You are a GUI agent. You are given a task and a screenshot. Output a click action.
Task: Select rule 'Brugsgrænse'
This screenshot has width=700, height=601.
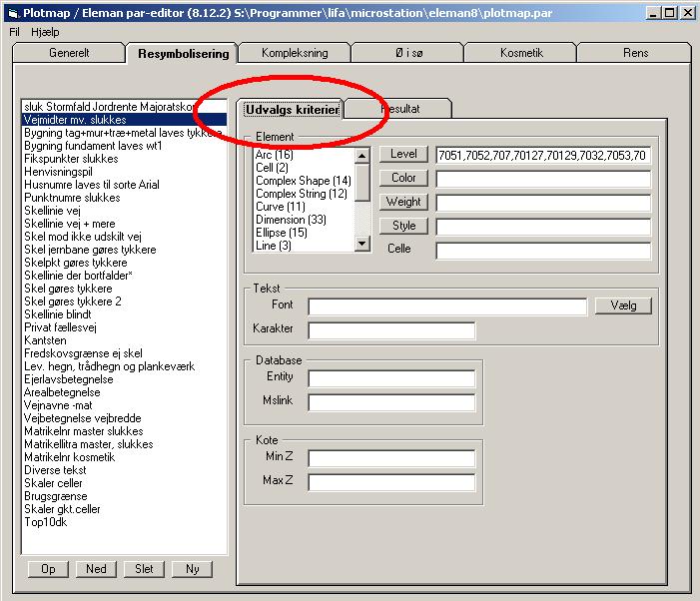tap(124, 496)
